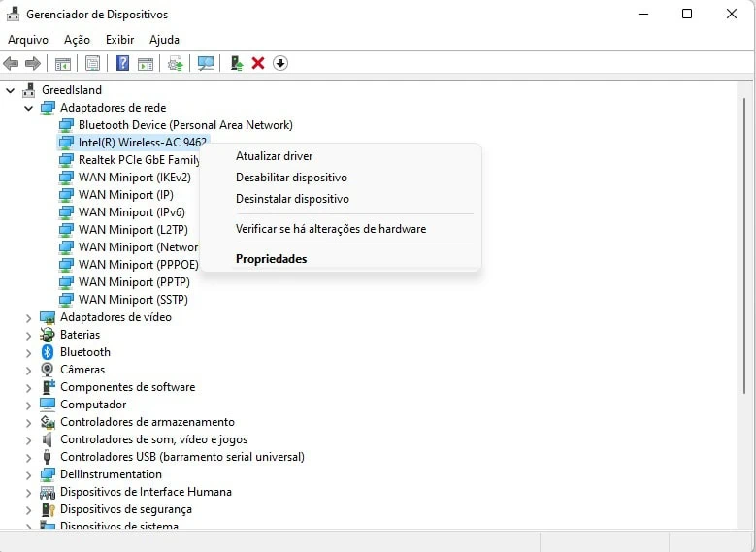Expand the Controladores de armazenamento category
The height and width of the screenshot is (552, 756).
[x=29, y=423]
